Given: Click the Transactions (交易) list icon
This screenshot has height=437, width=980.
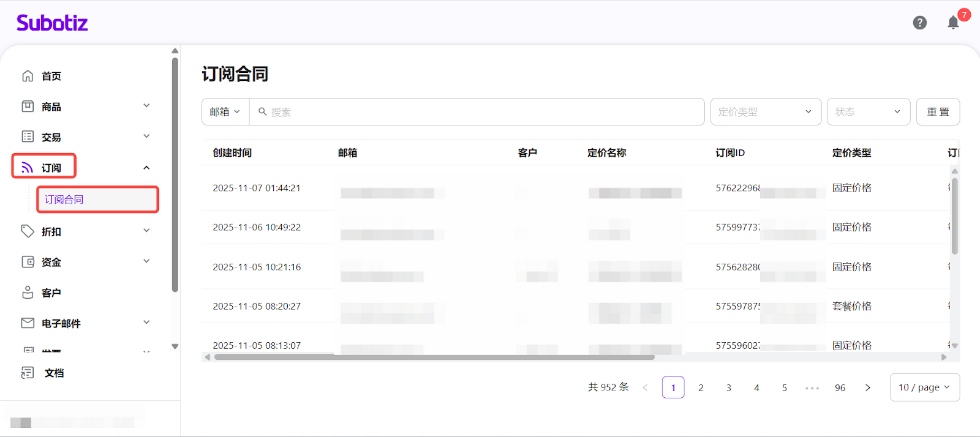Looking at the screenshot, I should (x=28, y=136).
